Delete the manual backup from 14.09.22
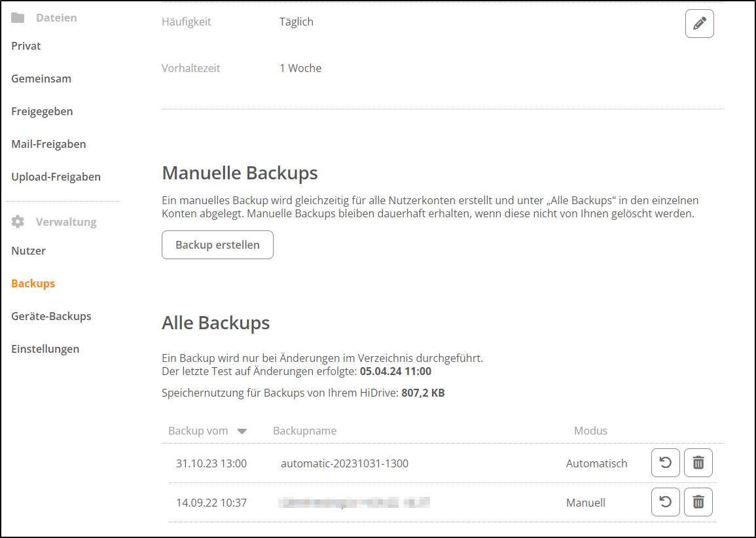756x538 pixels. click(x=698, y=502)
